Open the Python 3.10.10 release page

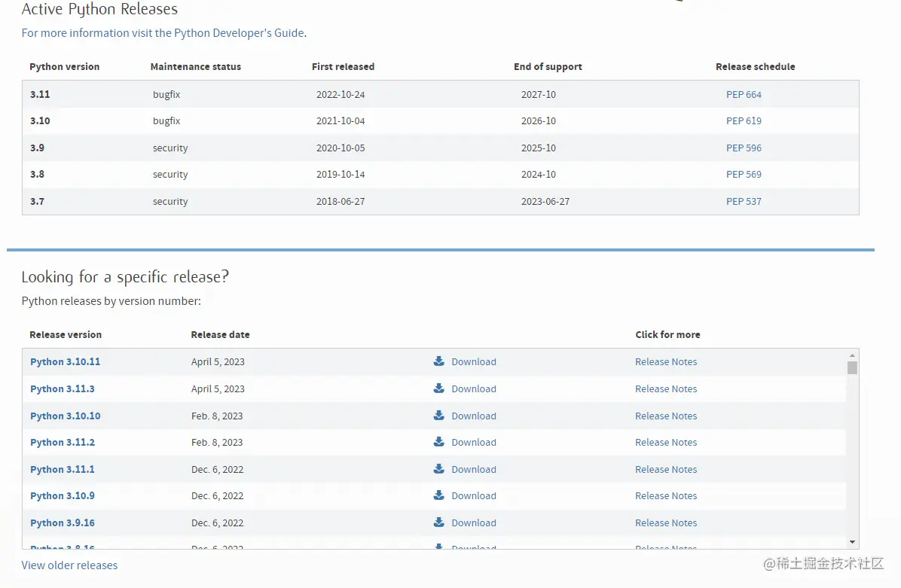[65, 416]
